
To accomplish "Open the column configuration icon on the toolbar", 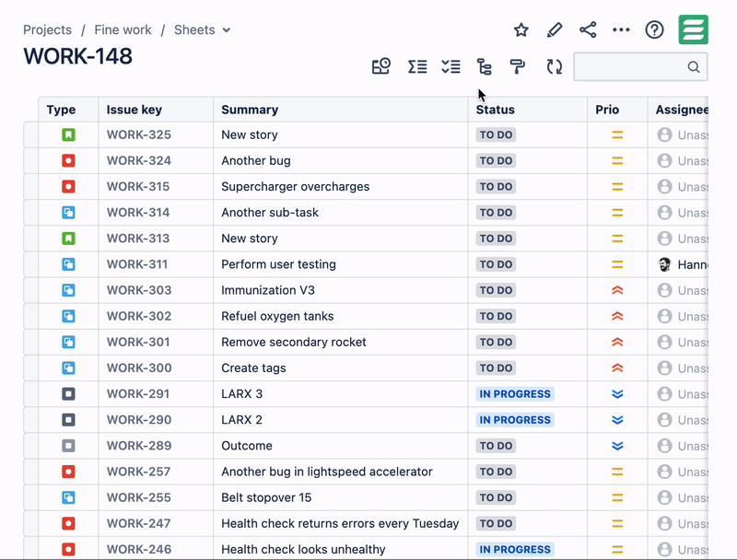I will click(380, 66).
